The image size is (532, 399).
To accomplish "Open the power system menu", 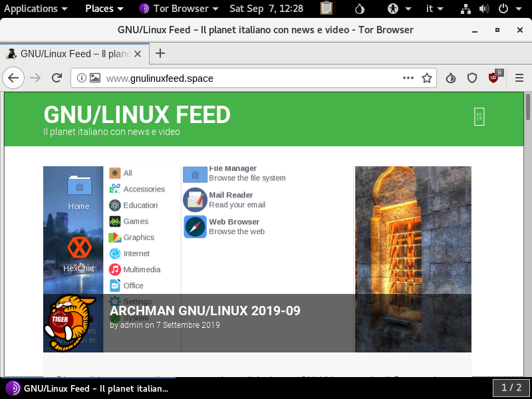I will click(x=509, y=9).
